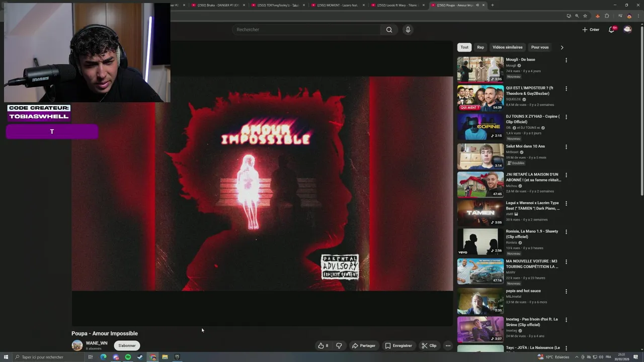The image size is (644, 362).
Task: Open the notifications bell
Action: pos(612,30)
